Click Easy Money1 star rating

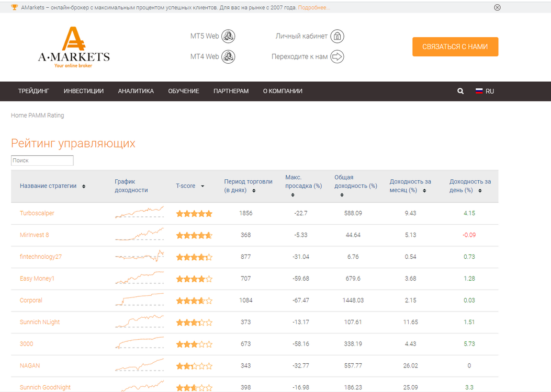click(194, 279)
